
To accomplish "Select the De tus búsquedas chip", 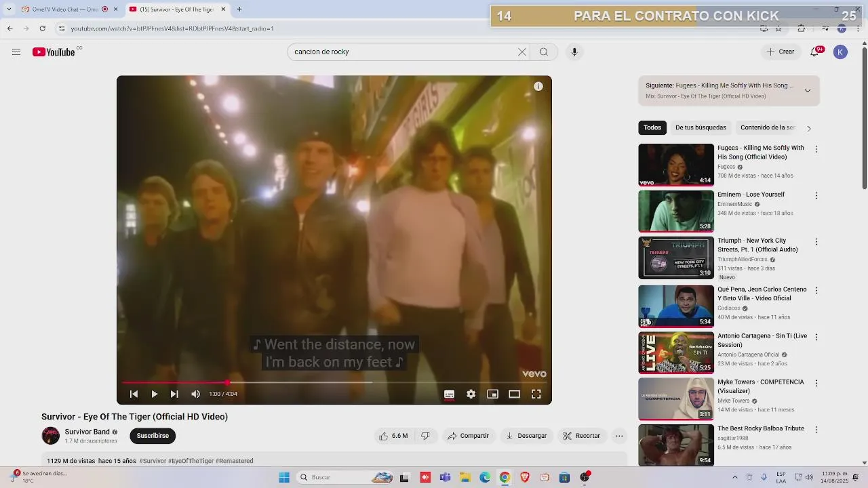I will (x=701, y=127).
